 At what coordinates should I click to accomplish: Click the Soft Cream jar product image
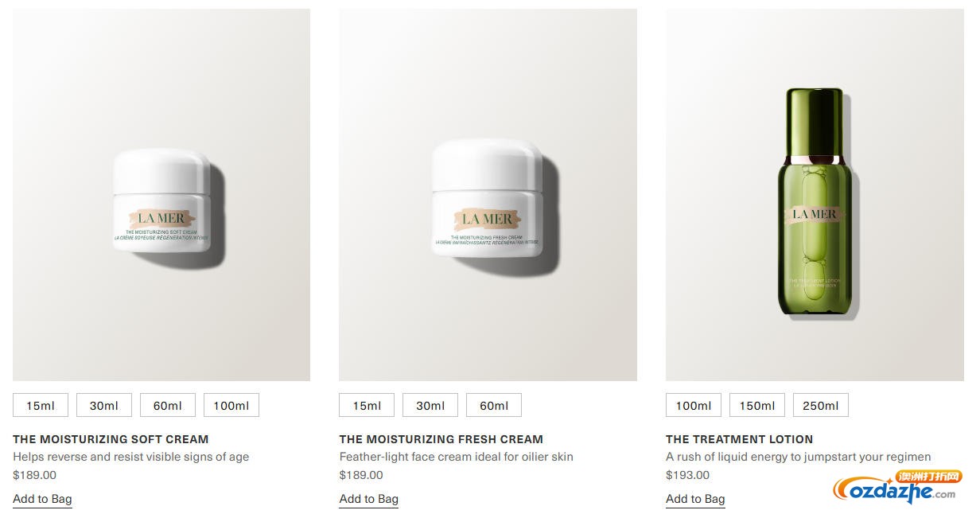tap(161, 195)
